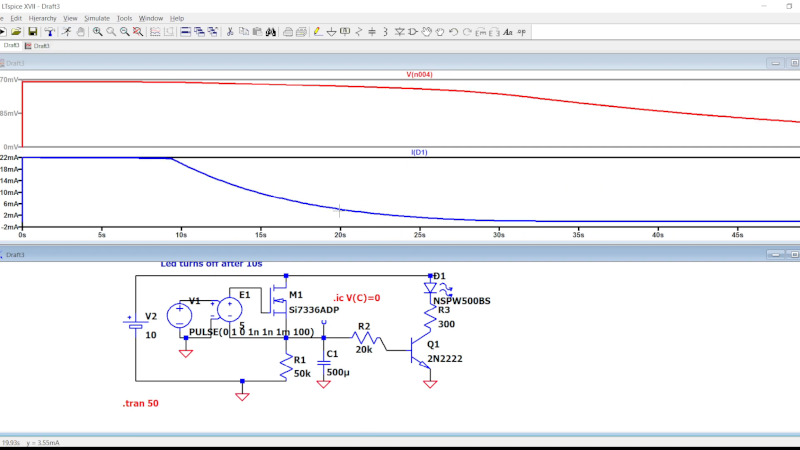Click the Zoom full extents icon
The image size is (800, 450).
coord(138,32)
